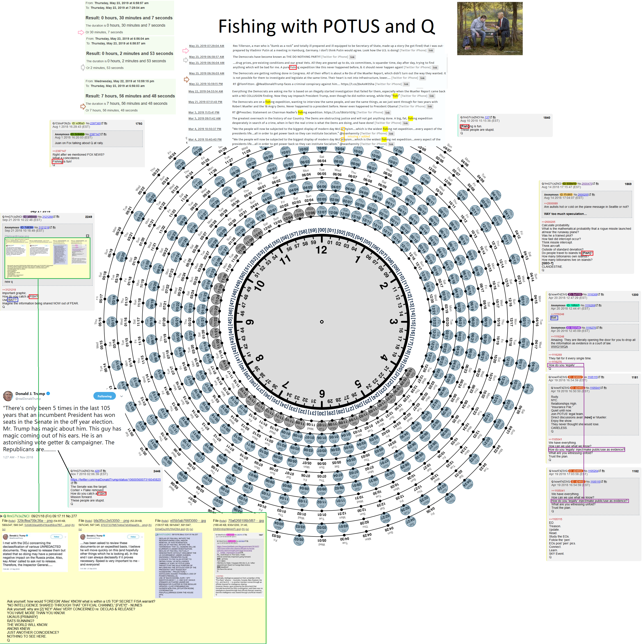Viewport: 644px width, 644px height.
Task: Expand triangle beside Q !!mG7VJxZNCI No.277 post
Action: click(2, 516)
